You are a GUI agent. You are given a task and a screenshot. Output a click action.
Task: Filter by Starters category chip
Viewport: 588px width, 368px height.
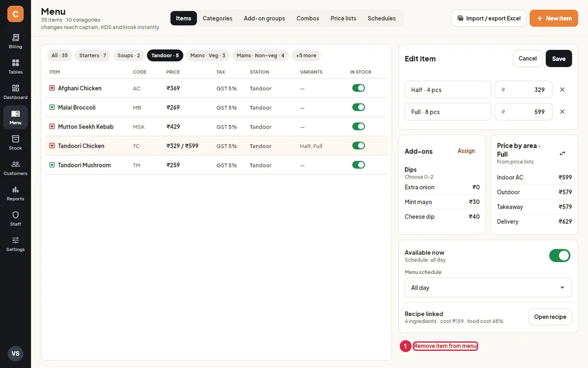pos(92,56)
